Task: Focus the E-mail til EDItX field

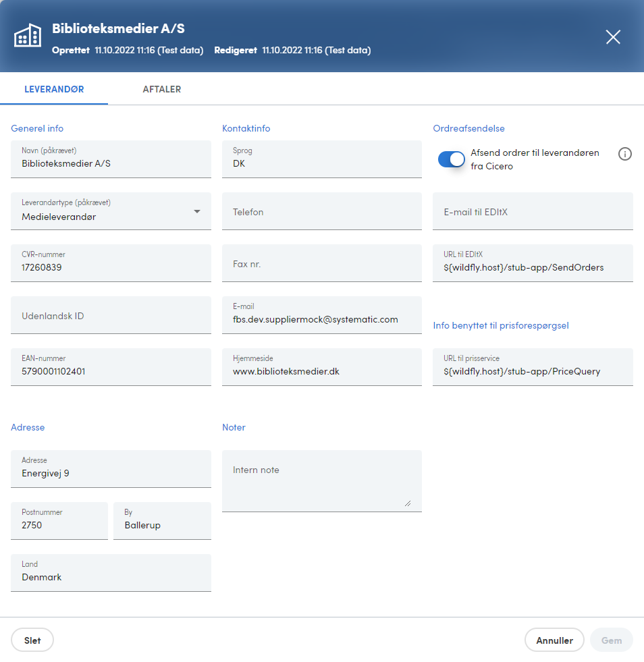Action: pyautogui.click(x=533, y=211)
